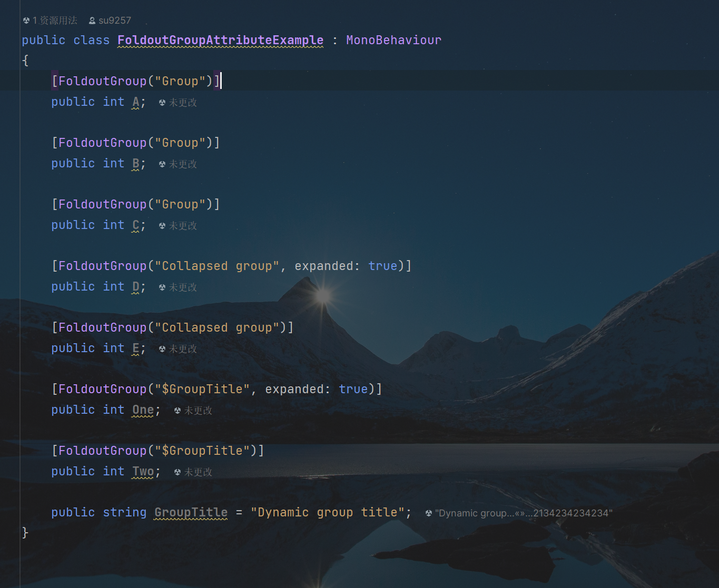Click 'true' value above field One
Image resolution: width=719 pixels, height=588 pixels.
(353, 389)
